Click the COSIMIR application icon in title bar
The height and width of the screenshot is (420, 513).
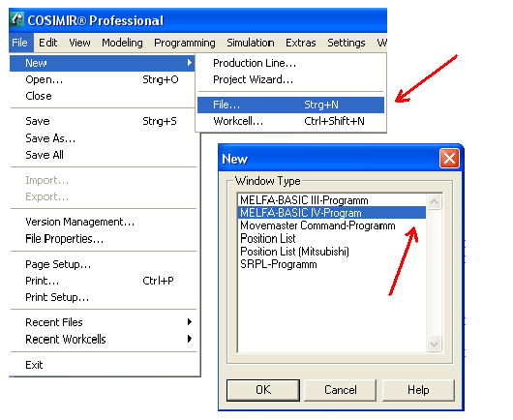[16, 19]
